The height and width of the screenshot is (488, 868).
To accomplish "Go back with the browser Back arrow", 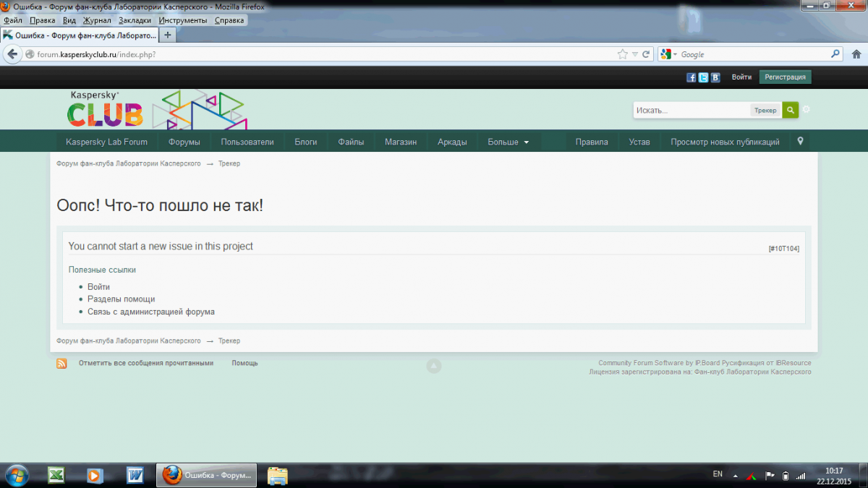I will (12, 54).
